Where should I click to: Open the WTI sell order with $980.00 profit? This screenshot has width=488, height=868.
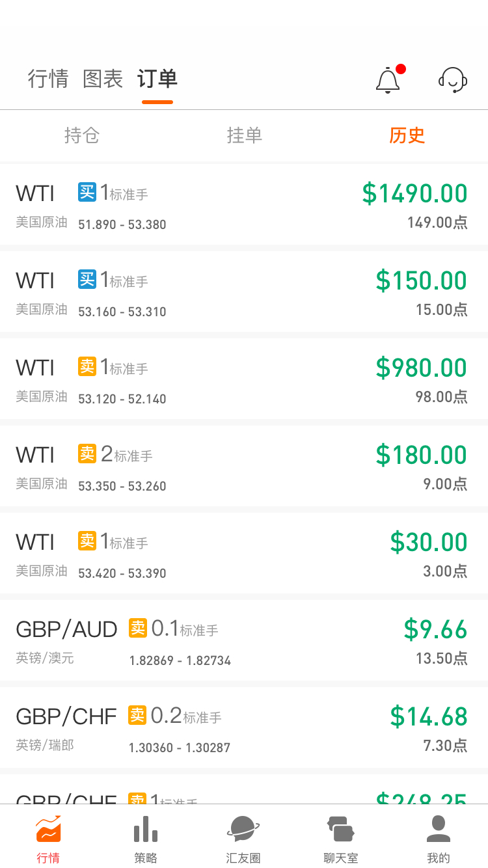coord(244,379)
